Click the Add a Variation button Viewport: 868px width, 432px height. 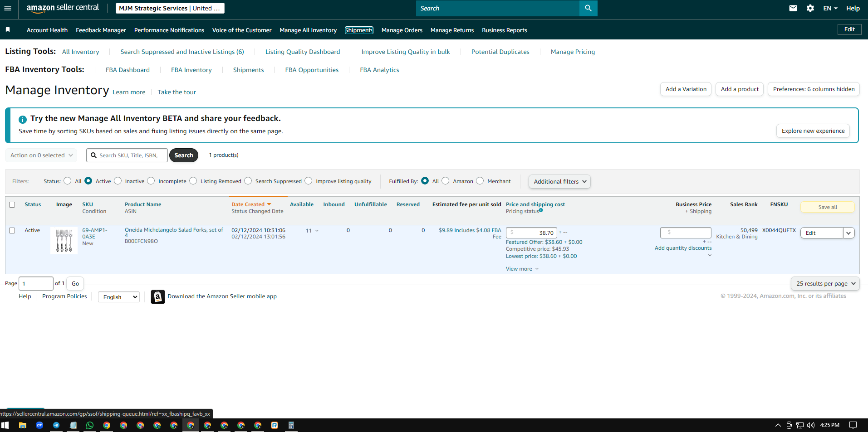686,89
